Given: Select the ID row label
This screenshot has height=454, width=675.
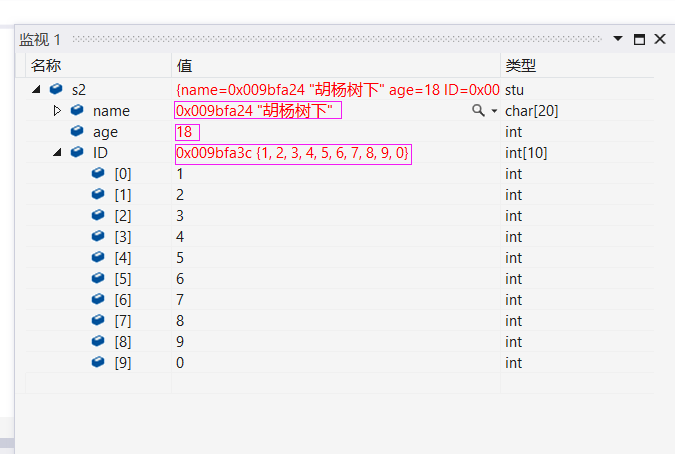Looking at the screenshot, I should [100, 153].
